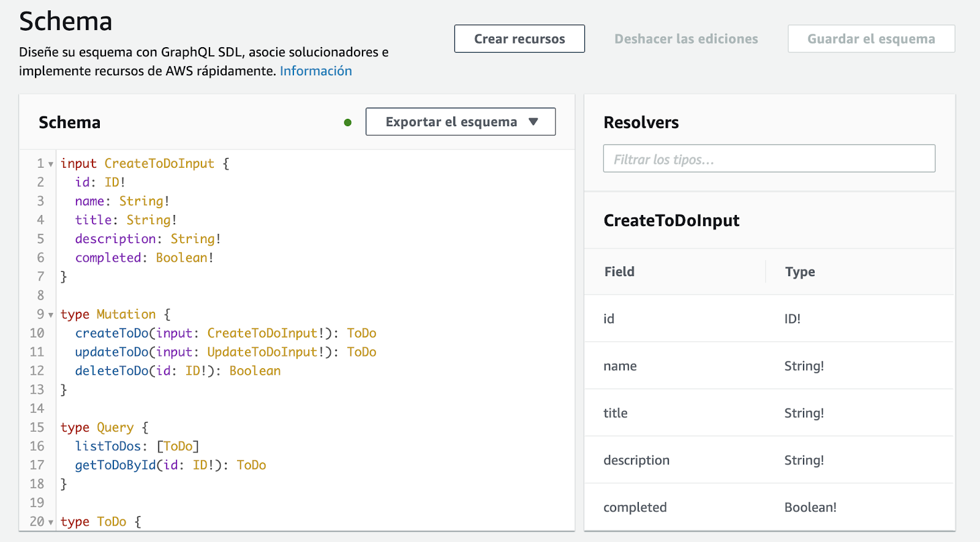This screenshot has width=980, height=542.
Task: Select the name field row cell
Action: click(620, 366)
